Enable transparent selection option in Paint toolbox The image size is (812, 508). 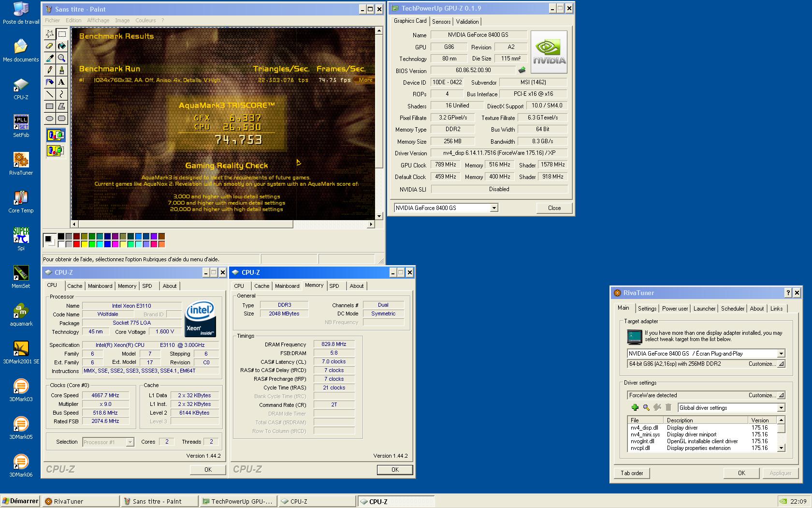point(56,150)
